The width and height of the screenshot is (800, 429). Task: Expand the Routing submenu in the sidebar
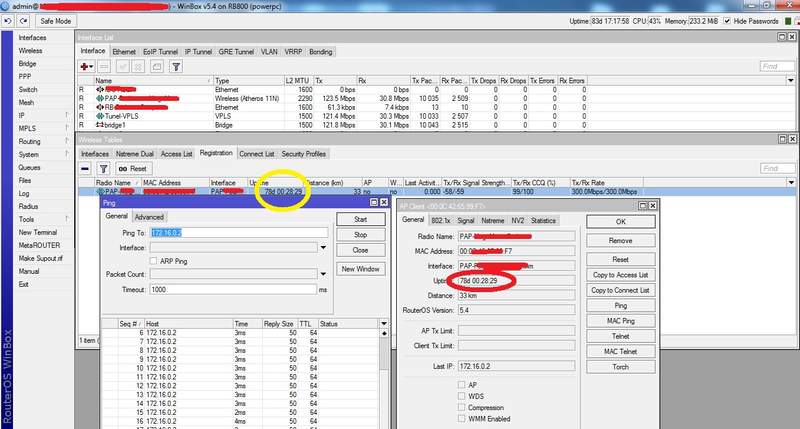point(43,141)
